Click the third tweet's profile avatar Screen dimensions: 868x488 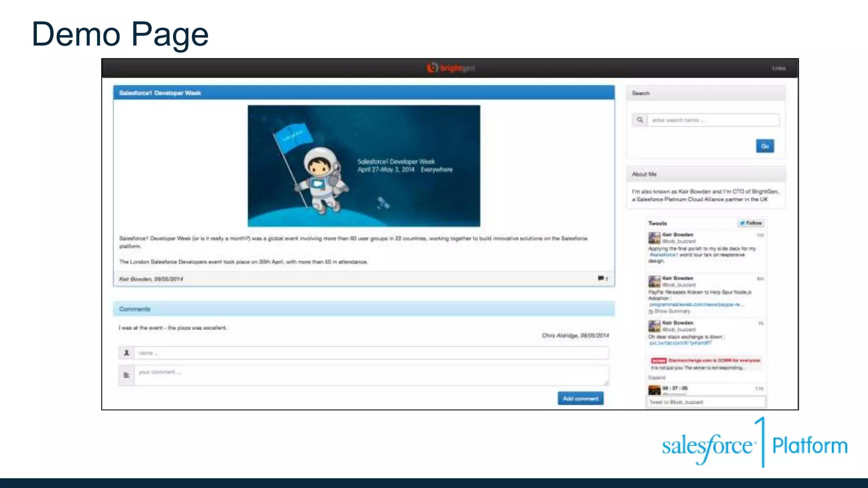[x=654, y=326]
